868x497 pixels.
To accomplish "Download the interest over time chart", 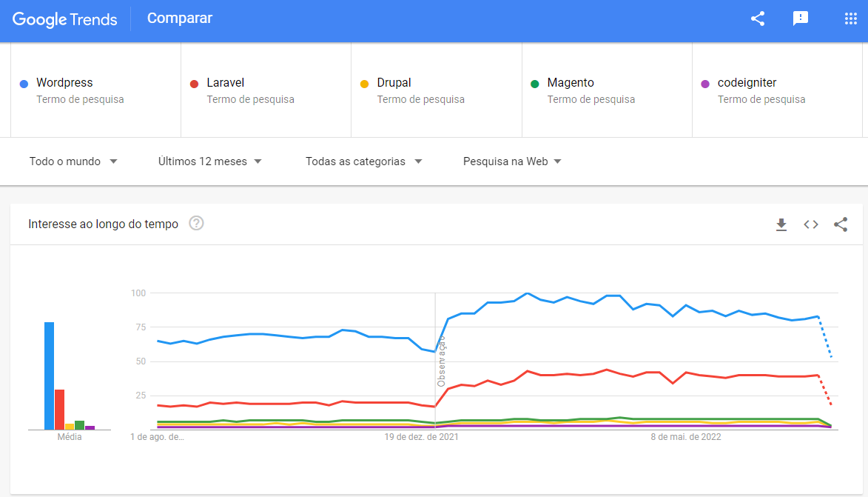I will click(x=781, y=224).
